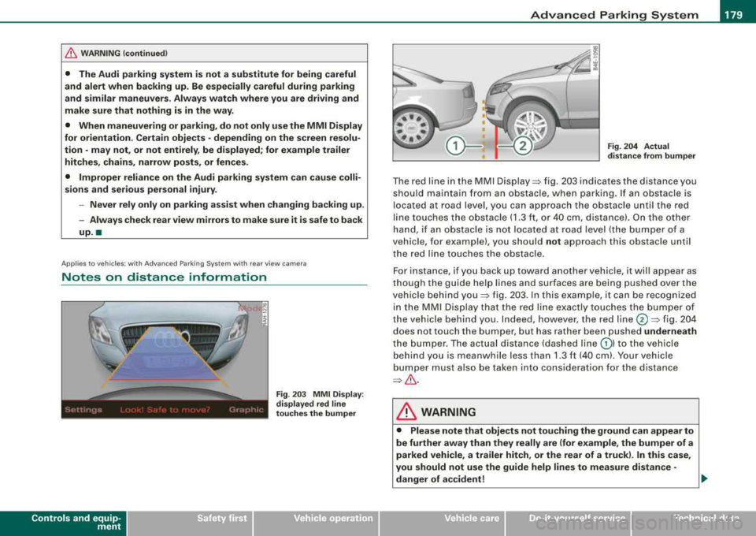Click the 'Applies to vehicles' note line
The height and width of the screenshot is (536, 756).
coord(183,263)
